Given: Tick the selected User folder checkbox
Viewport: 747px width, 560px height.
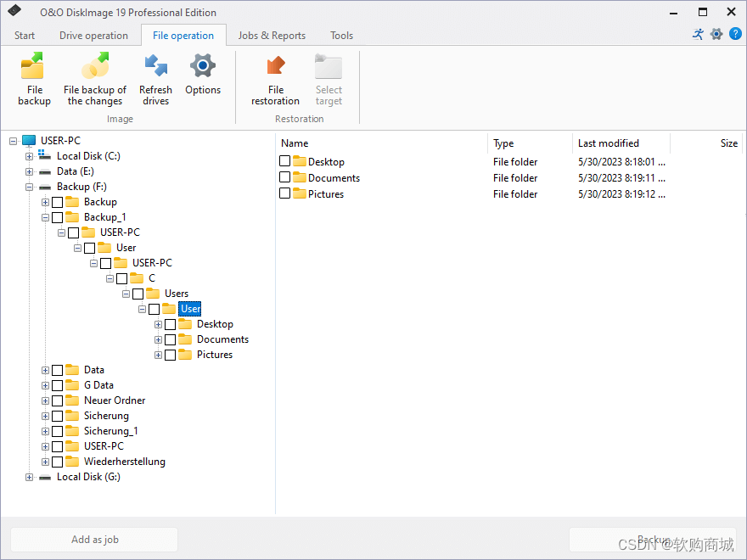Looking at the screenshot, I should tap(154, 310).
